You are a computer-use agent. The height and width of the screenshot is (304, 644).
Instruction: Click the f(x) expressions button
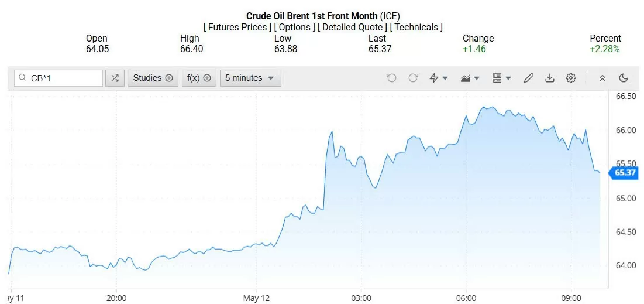199,78
